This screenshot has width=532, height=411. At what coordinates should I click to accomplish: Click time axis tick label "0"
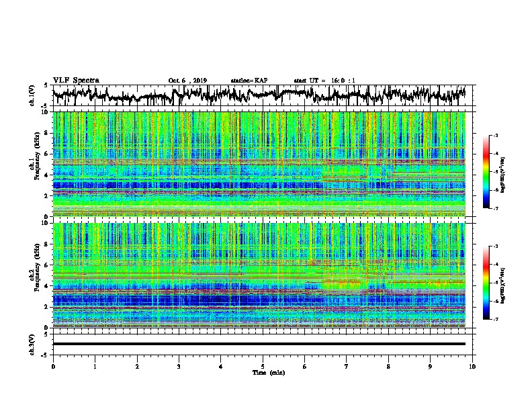click(x=53, y=367)
